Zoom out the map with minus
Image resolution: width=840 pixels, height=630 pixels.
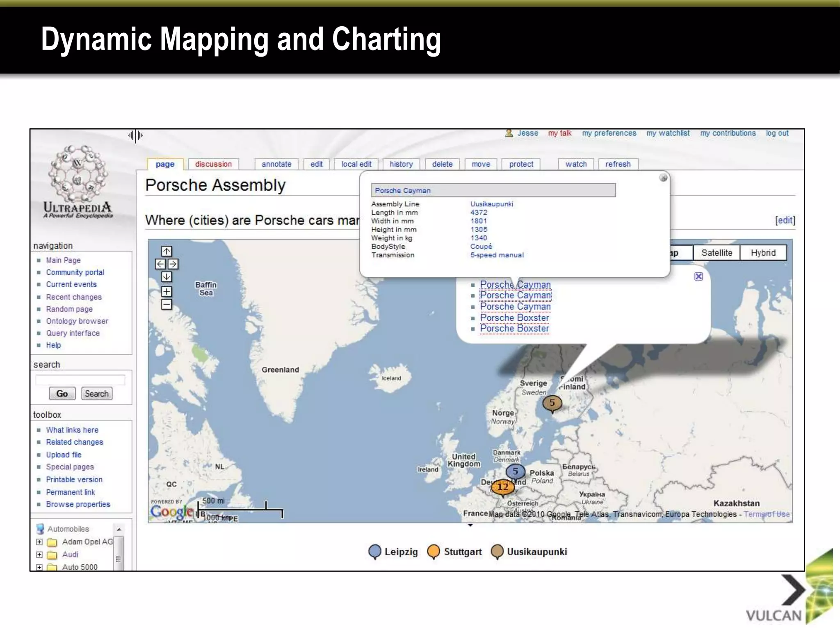167,304
